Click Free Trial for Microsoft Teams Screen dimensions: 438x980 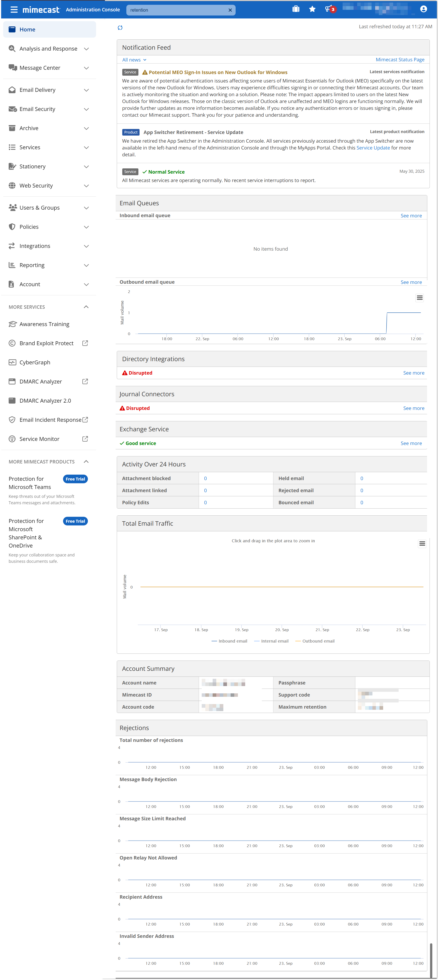point(75,479)
